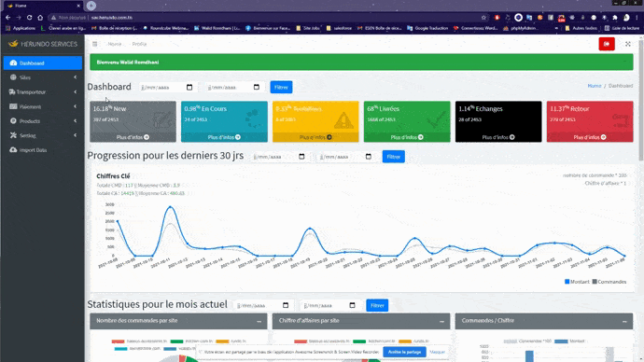
Task: Toggle the Commandes legend in line chart
Action: [609, 282]
